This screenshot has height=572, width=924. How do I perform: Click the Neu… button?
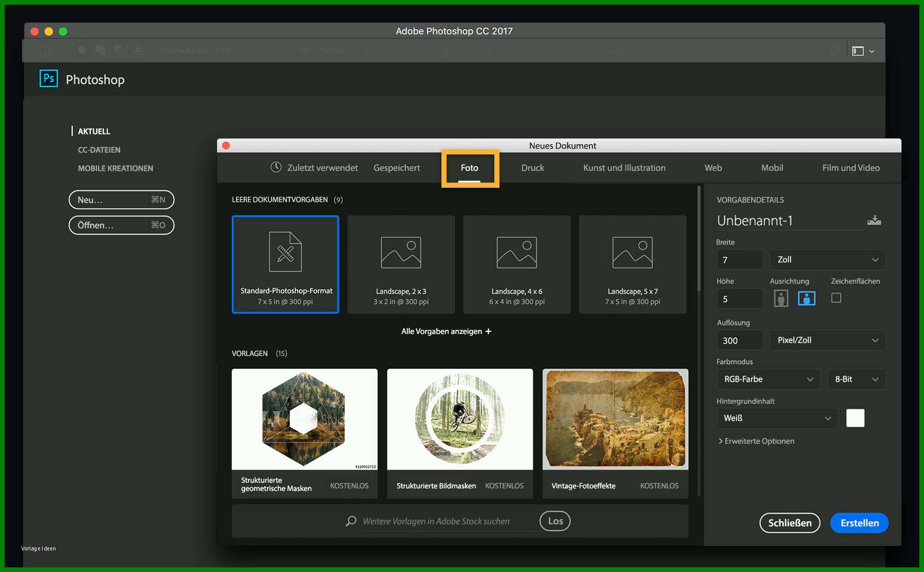coord(122,200)
